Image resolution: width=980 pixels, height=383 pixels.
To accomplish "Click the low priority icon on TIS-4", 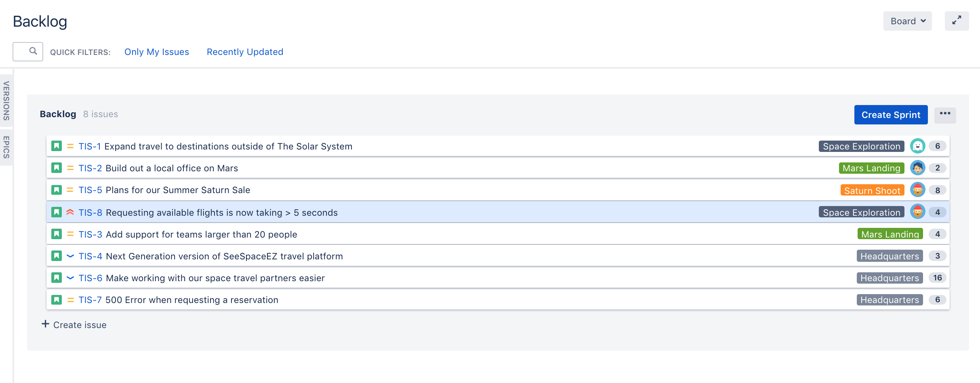I will (x=70, y=256).
